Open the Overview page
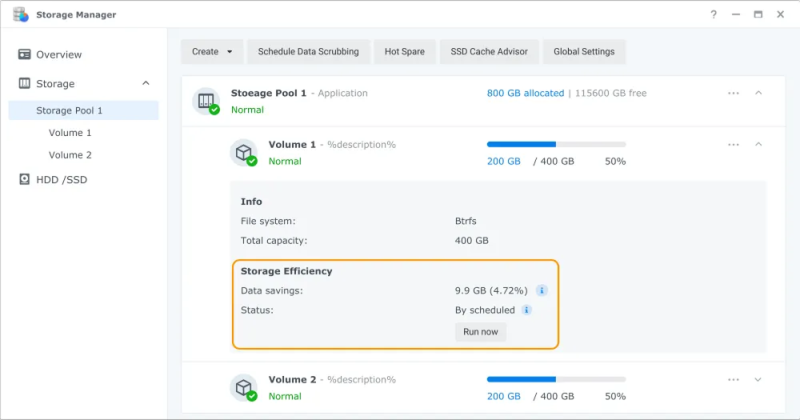 59,55
